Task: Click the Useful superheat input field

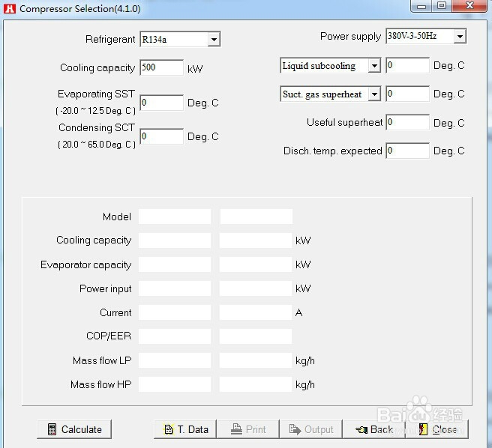Action: [407, 122]
